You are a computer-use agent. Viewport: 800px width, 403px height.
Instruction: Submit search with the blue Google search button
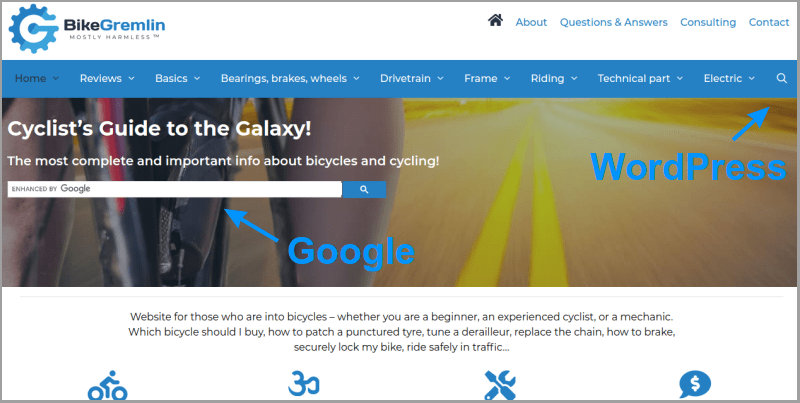tap(364, 189)
